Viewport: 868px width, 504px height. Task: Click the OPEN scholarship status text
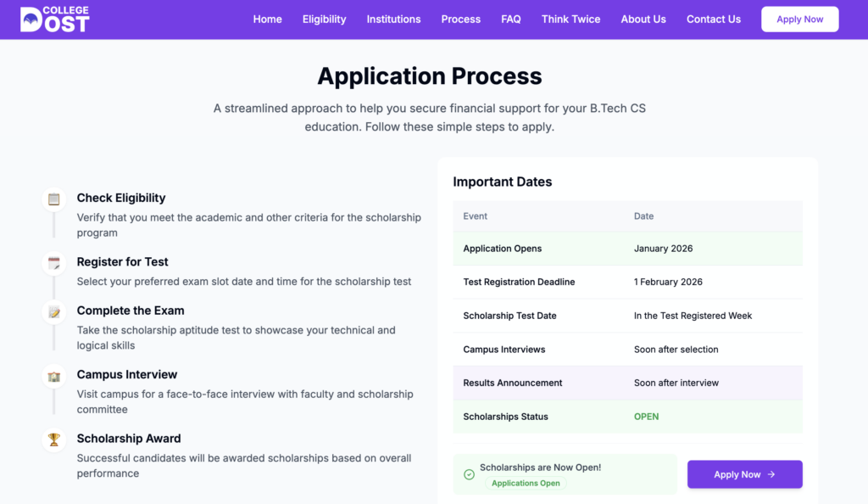(x=646, y=417)
